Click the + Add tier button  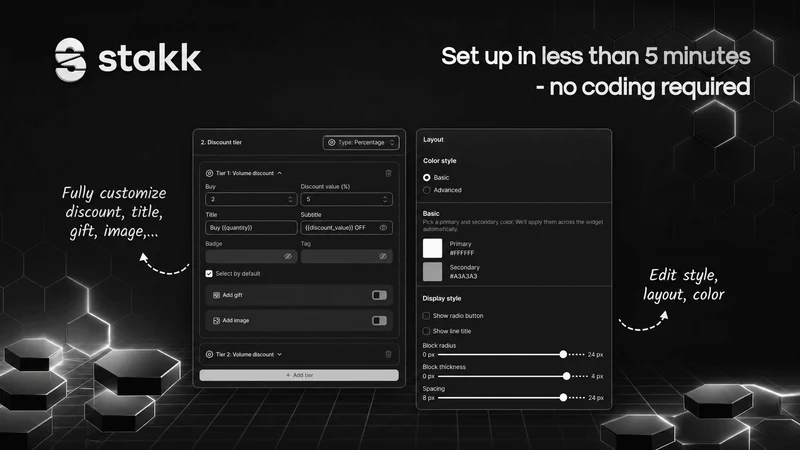[x=299, y=375]
